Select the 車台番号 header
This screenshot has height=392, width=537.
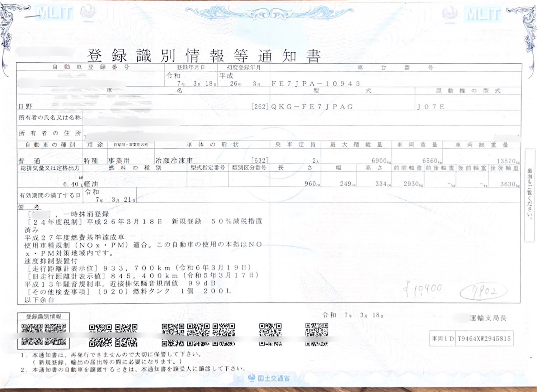pos(395,67)
